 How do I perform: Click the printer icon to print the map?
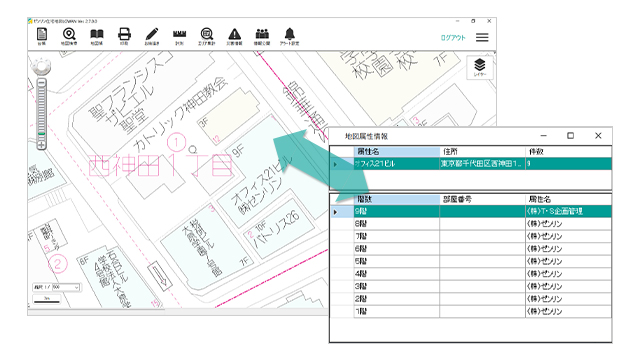(124, 36)
